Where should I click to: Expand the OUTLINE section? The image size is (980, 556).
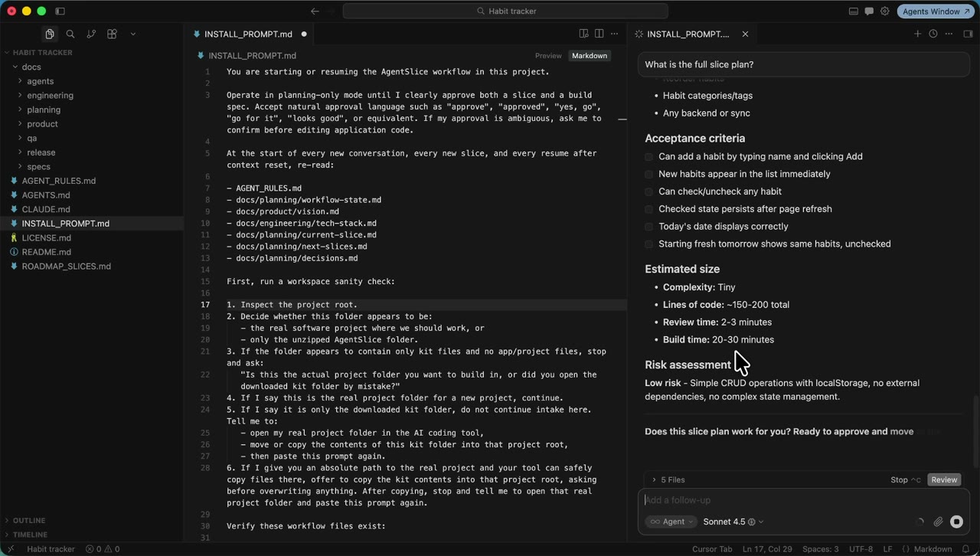point(29,521)
